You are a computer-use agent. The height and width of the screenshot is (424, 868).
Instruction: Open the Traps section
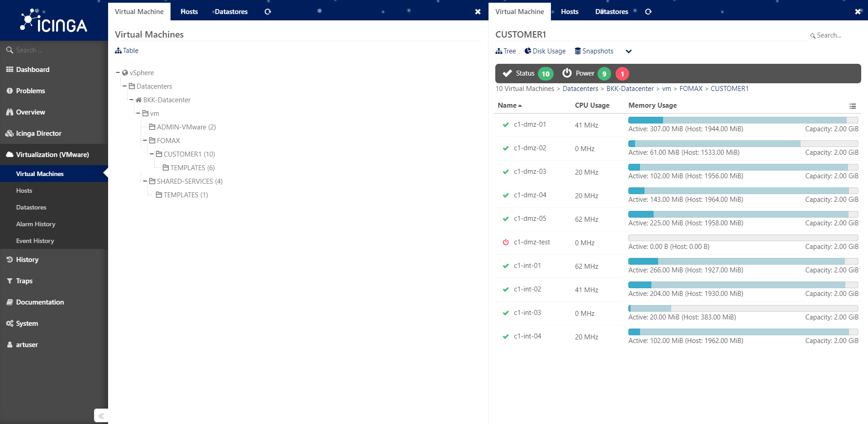24,281
